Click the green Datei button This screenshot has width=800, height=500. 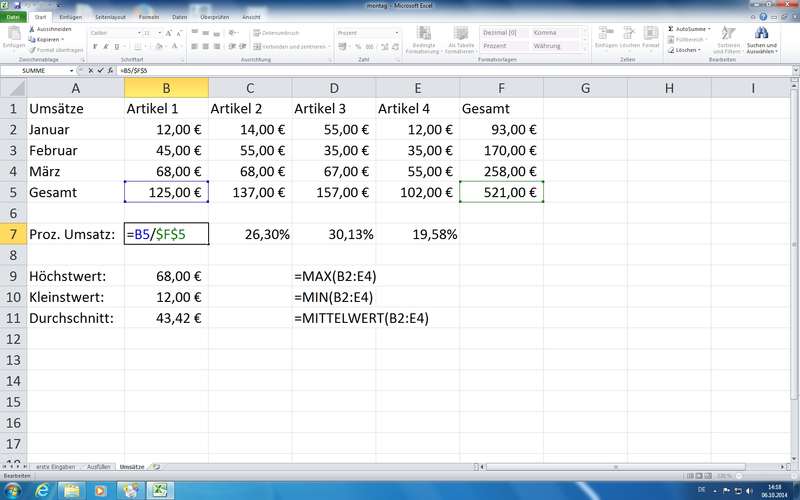pos(13,17)
